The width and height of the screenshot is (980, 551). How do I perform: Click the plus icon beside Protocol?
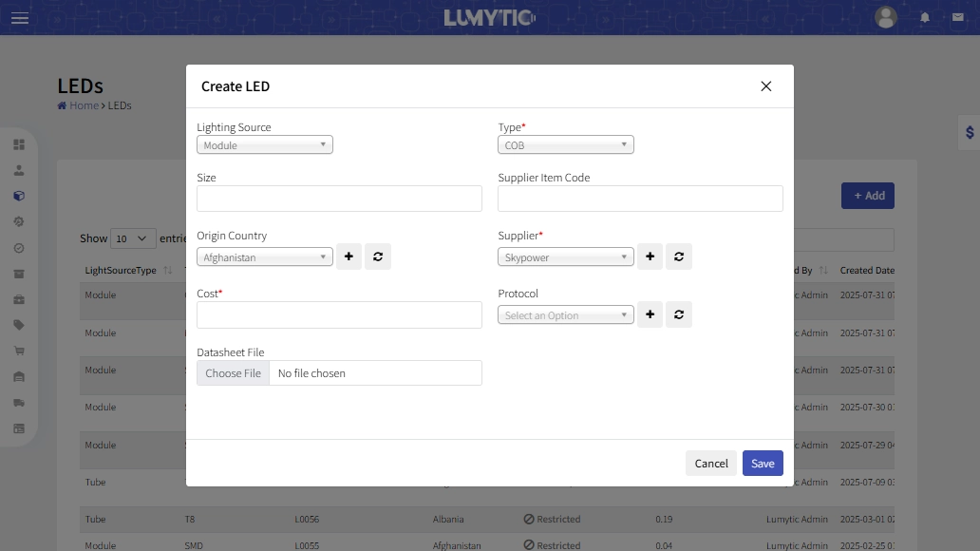[650, 314]
